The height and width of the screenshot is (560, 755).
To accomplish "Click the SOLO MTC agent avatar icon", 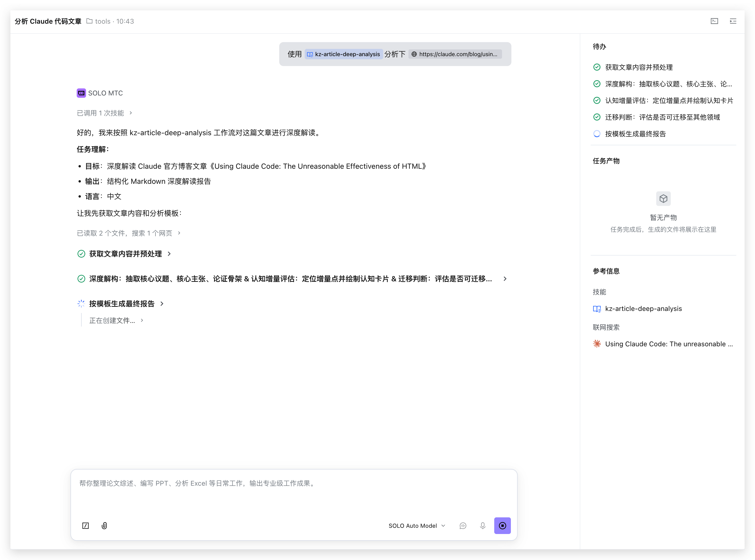I will 81,93.
